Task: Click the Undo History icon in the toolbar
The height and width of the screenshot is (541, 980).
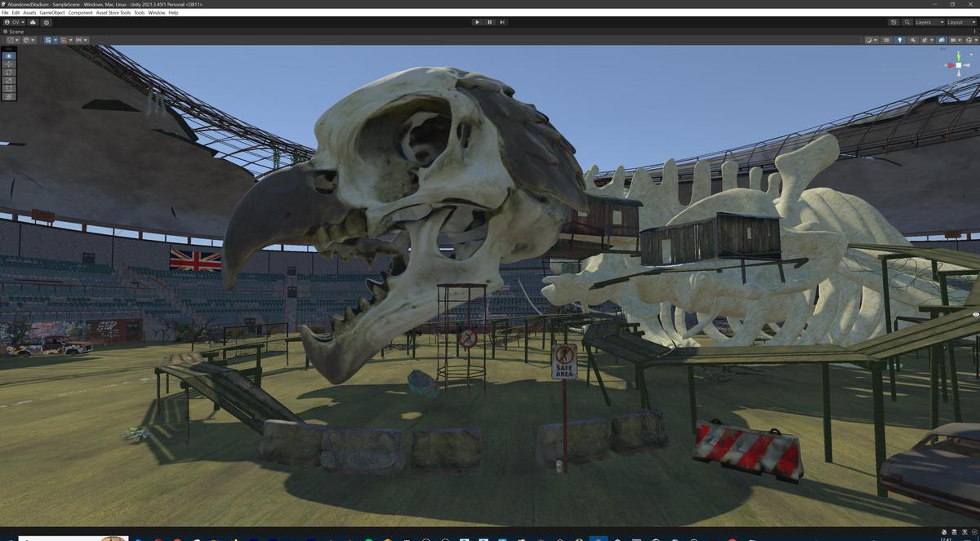Action: (893, 22)
